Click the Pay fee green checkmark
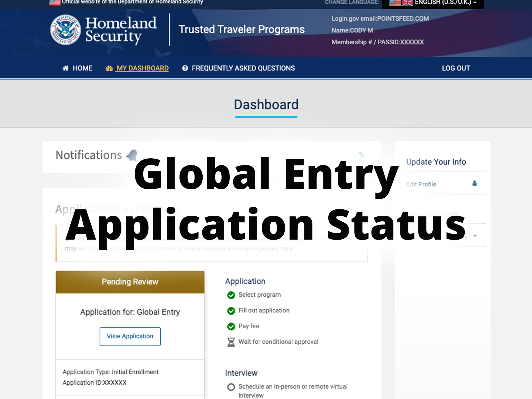Image resolution: width=532 pixels, height=399 pixels. tap(231, 327)
